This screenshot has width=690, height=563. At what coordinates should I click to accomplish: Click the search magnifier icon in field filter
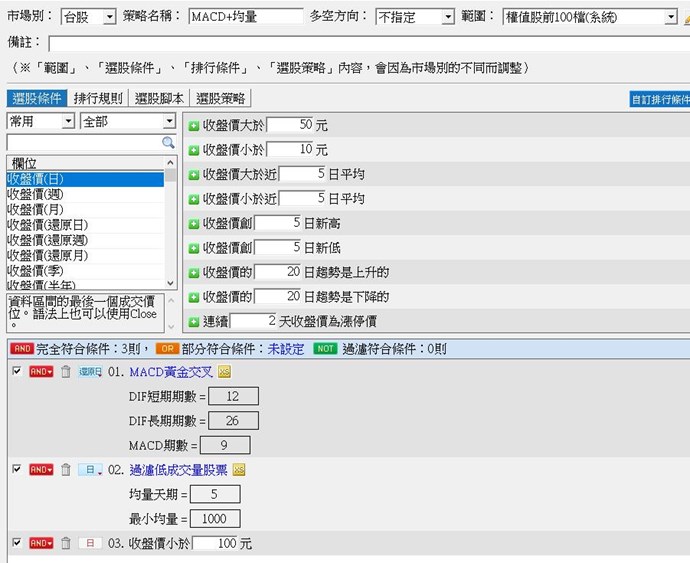pos(168,143)
